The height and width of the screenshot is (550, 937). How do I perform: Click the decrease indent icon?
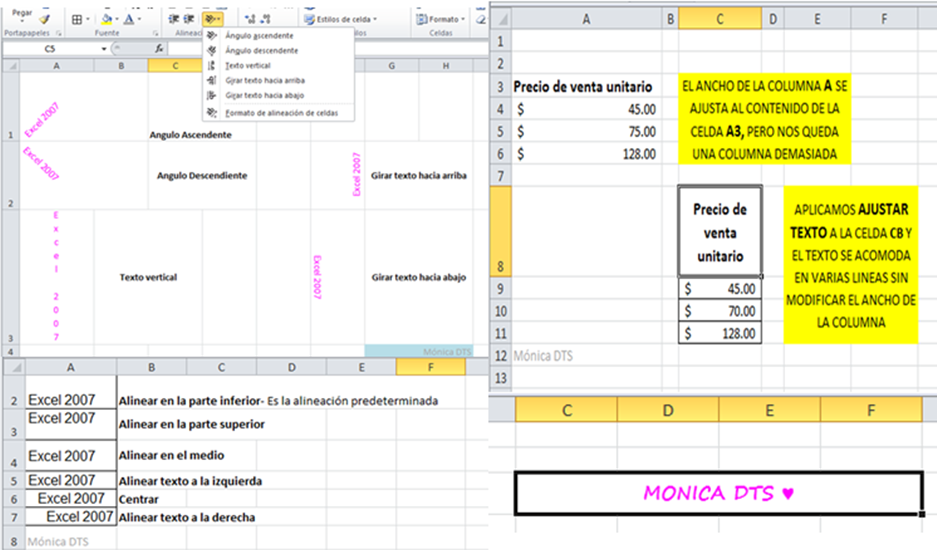click(173, 19)
